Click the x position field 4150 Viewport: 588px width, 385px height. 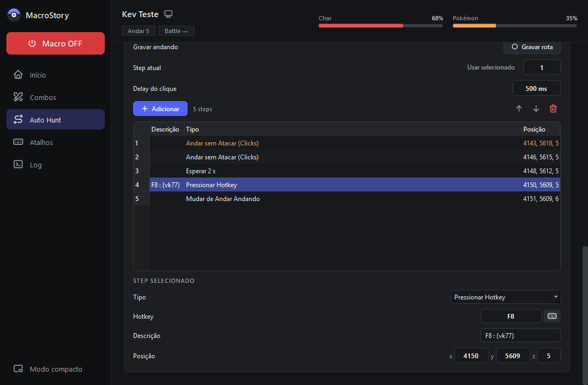click(x=471, y=356)
